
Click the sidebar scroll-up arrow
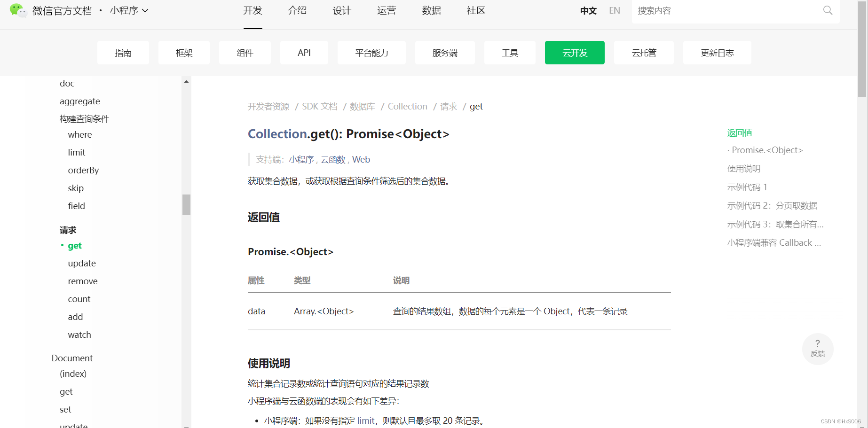[x=186, y=82]
